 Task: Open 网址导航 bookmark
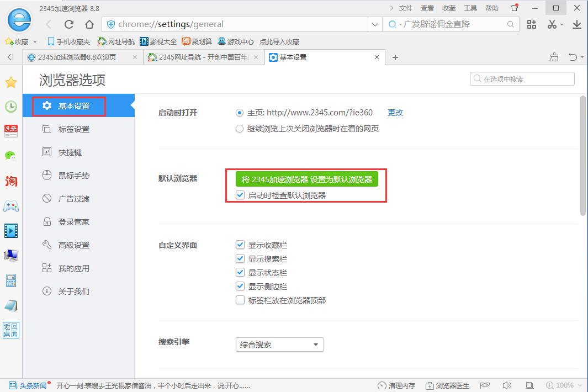(x=116, y=41)
